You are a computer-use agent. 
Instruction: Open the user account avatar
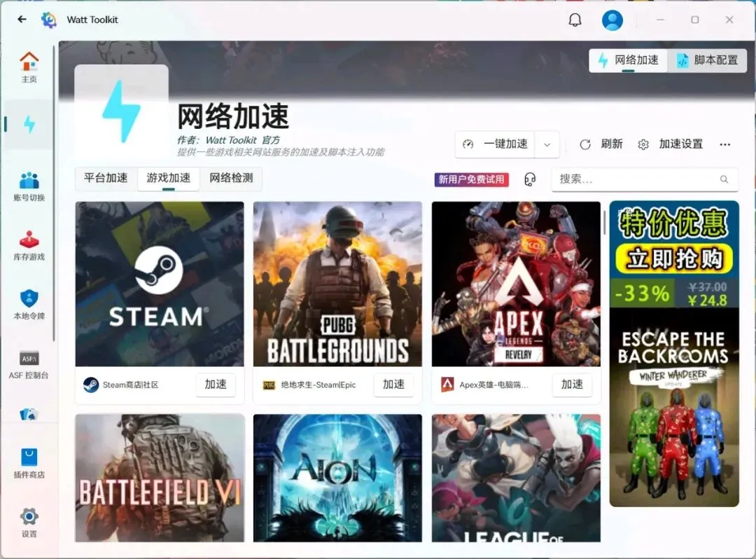coord(612,20)
